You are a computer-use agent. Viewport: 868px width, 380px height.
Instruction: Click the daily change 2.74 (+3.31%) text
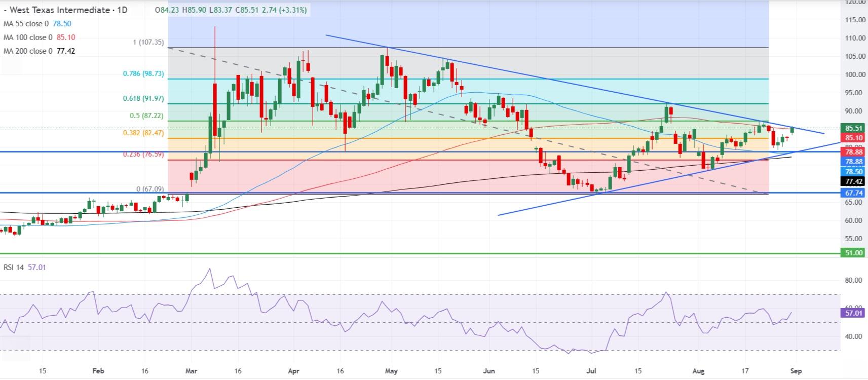pyautogui.click(x=285, y=10)
